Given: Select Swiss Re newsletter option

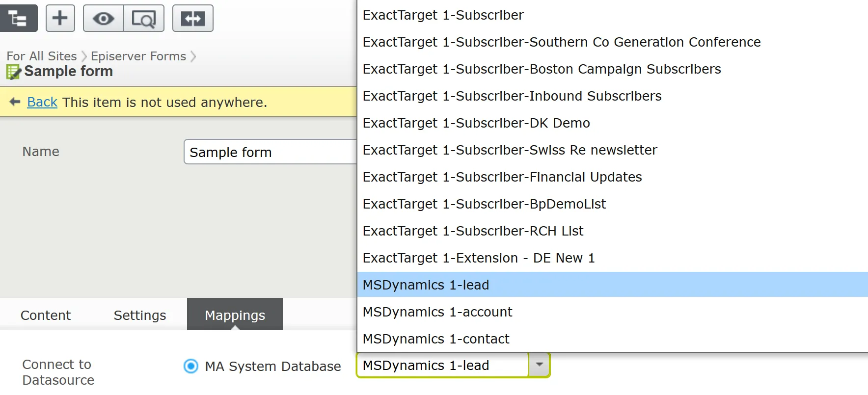Looking at the screenshot, I should (x=612, y=150).
